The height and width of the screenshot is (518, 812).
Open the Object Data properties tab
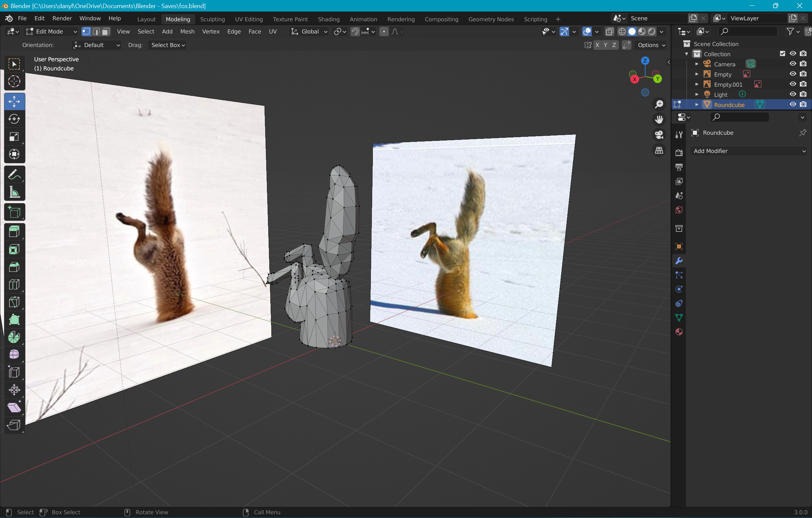[x=679, y=318]
